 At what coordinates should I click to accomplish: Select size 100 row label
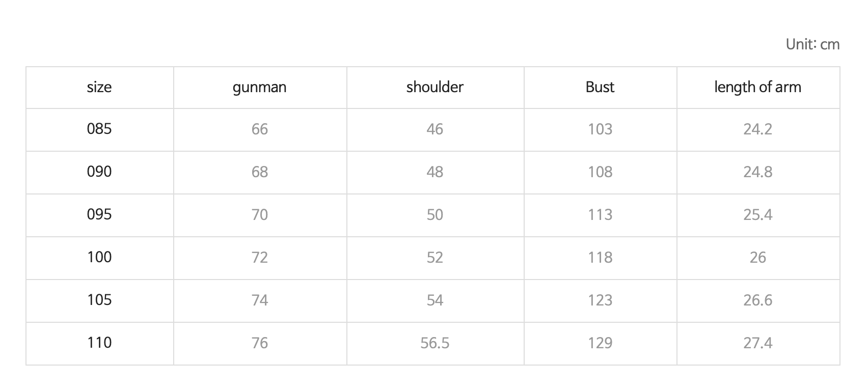tap(99, 257)
